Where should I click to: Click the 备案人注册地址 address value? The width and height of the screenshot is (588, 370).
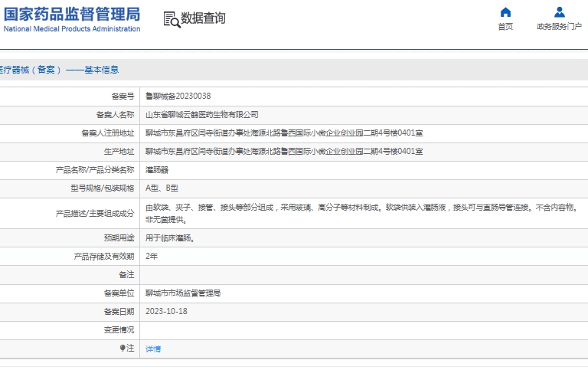pyautogui.click(x=284, y=133)
